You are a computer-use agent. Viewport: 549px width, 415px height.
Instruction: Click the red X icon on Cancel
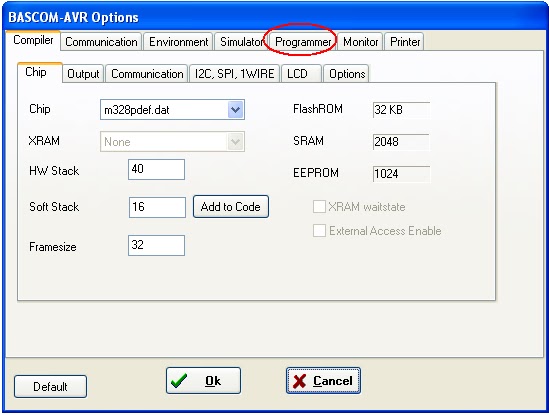click(299, 381)
